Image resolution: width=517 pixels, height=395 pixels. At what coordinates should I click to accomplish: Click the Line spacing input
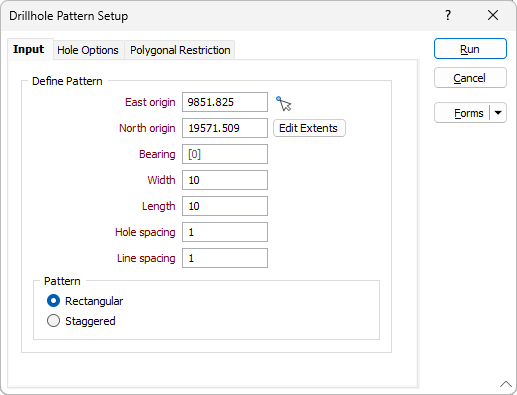225,258
